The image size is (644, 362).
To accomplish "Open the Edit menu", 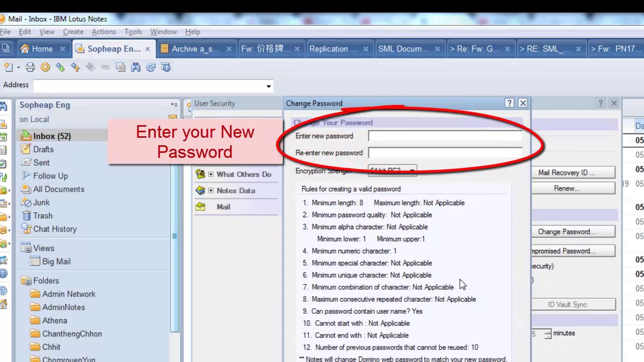I will point(25,32).
